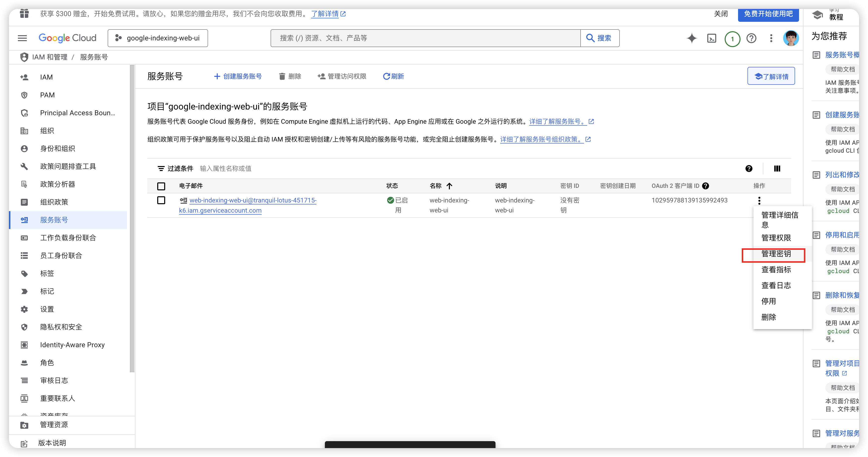Open 设置 in the sidebar
Screen dimensions: 868x457
click(68, 309)
